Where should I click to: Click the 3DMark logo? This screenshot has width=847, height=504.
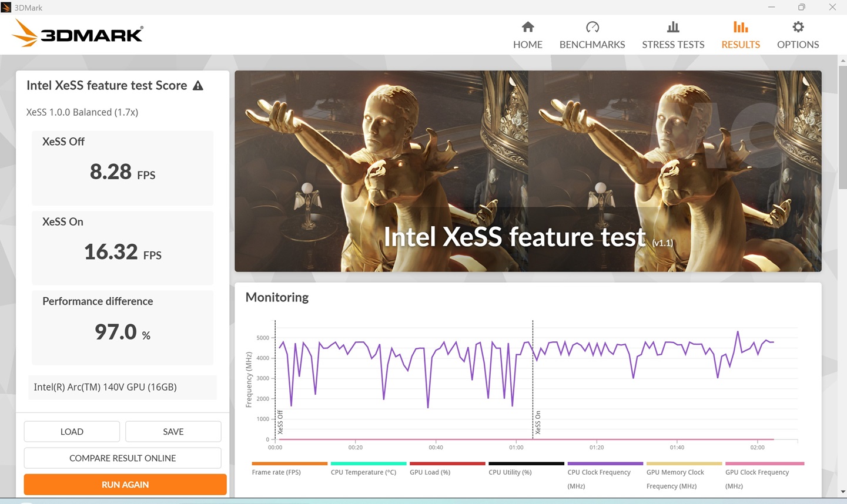pyautogui.click(x=78, y=34)
